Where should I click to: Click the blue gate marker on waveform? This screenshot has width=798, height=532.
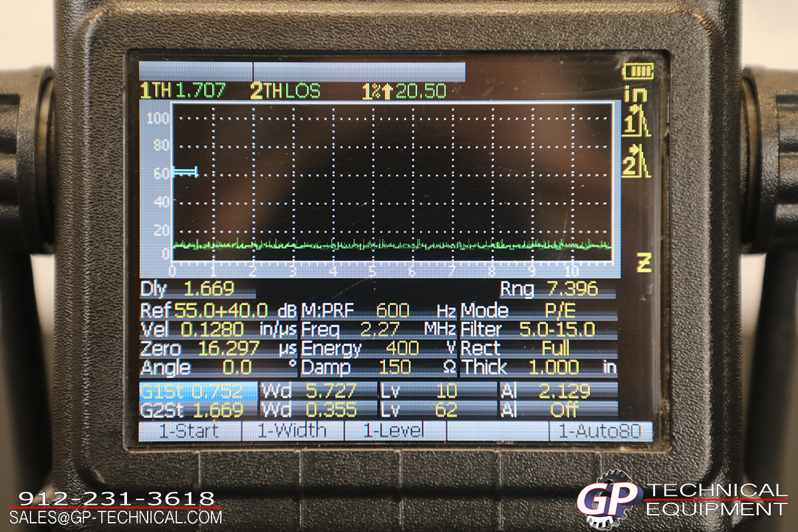pyautogui.click(x=186, y=172)
